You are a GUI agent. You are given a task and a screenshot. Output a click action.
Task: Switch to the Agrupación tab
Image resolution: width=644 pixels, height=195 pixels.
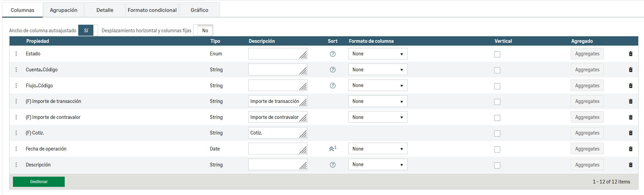tap(64, 10)
